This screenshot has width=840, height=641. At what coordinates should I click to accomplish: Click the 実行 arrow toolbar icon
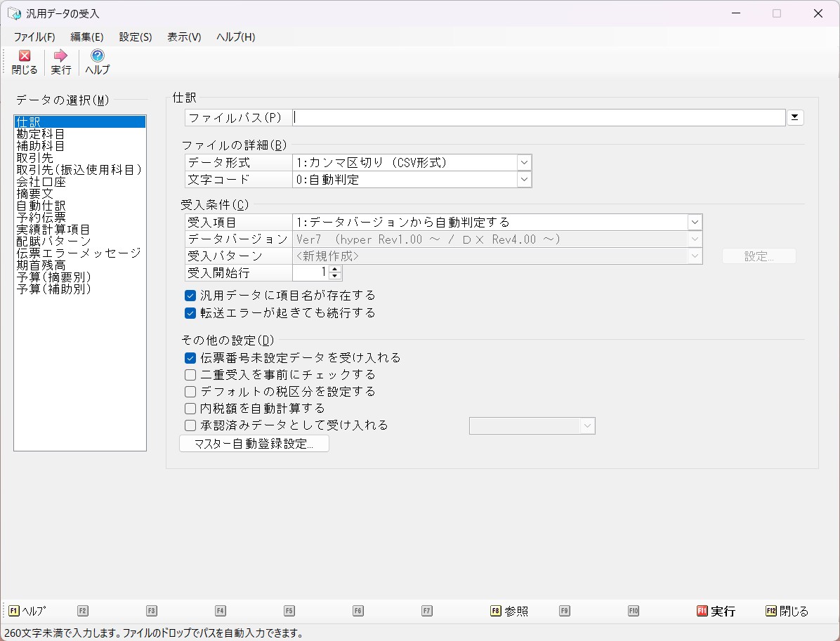click(x=61, y=56)
